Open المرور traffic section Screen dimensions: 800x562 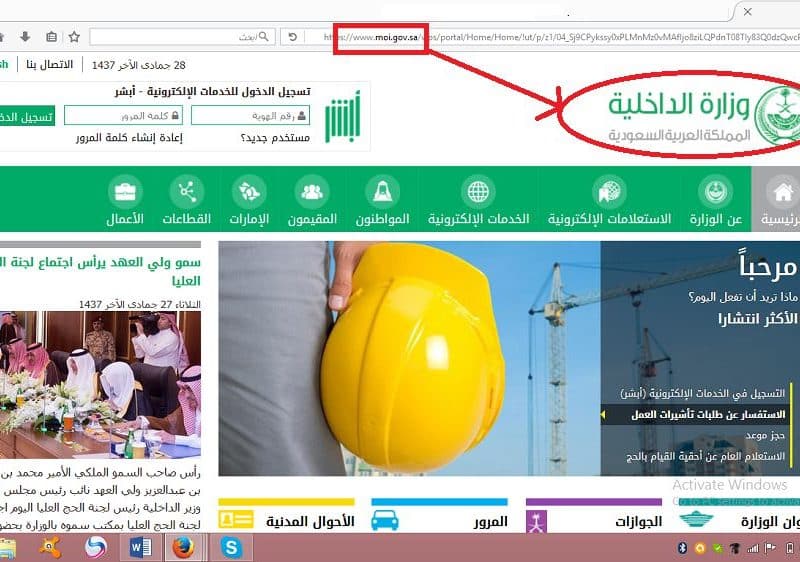490,521
